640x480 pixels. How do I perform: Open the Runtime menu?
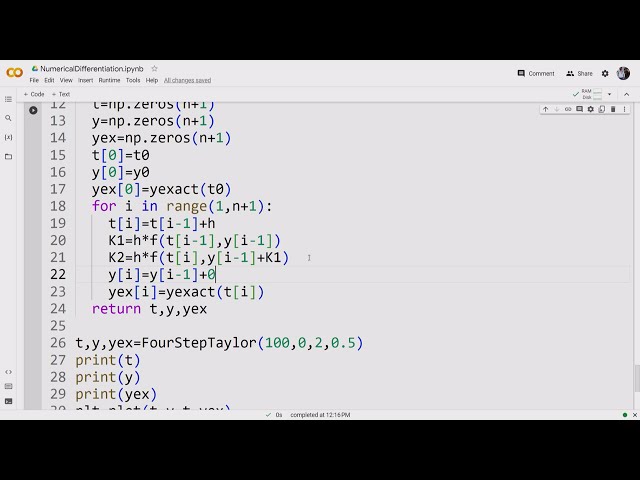point(109,80)
